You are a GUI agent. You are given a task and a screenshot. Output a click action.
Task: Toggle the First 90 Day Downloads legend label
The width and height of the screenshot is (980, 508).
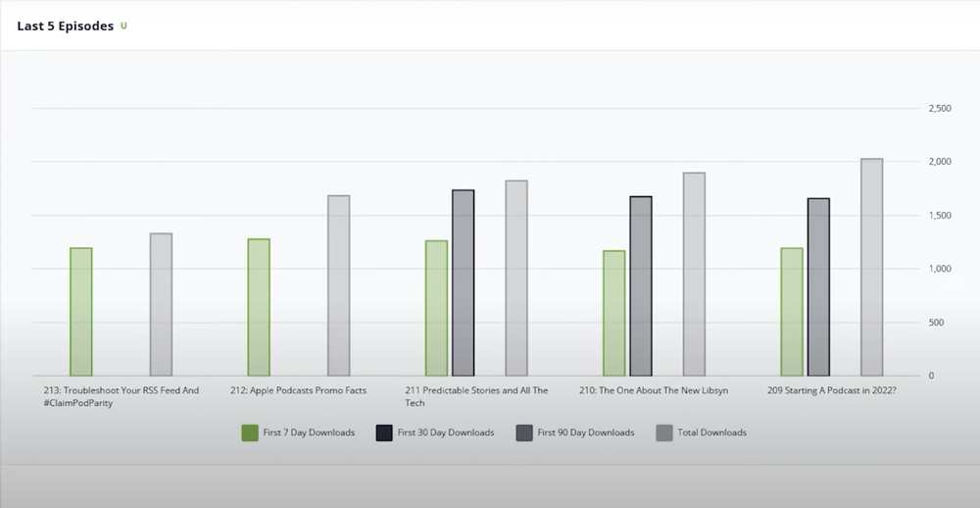click(x=586, y=432)
